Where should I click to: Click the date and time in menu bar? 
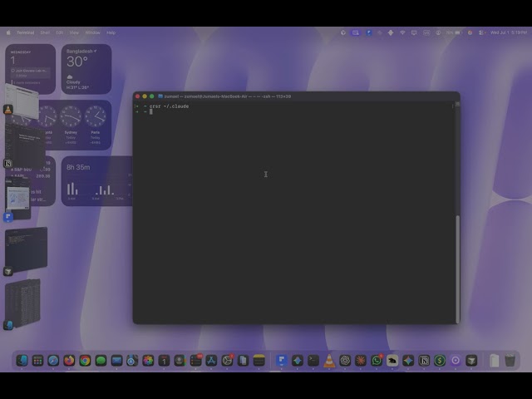click(508, 32)
